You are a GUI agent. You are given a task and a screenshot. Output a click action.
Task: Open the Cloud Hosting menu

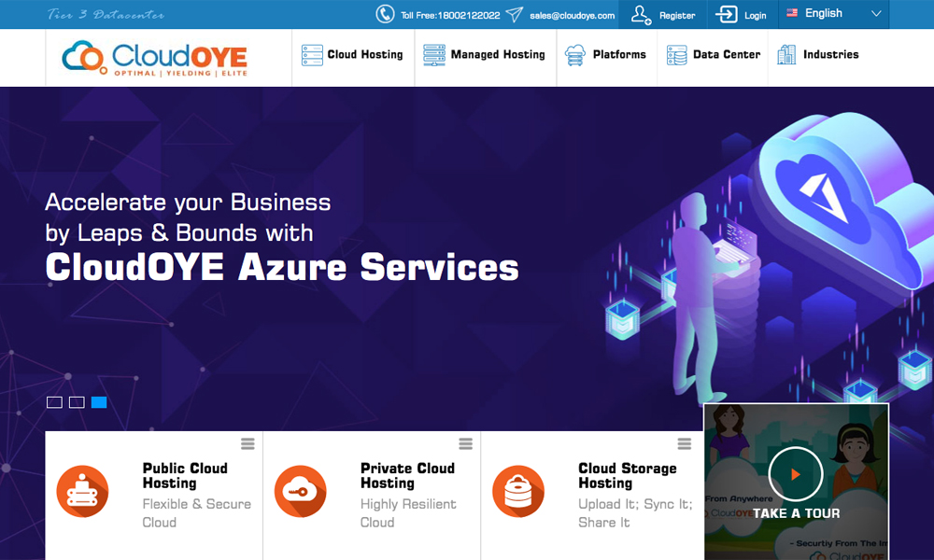[x=353, y=55]
